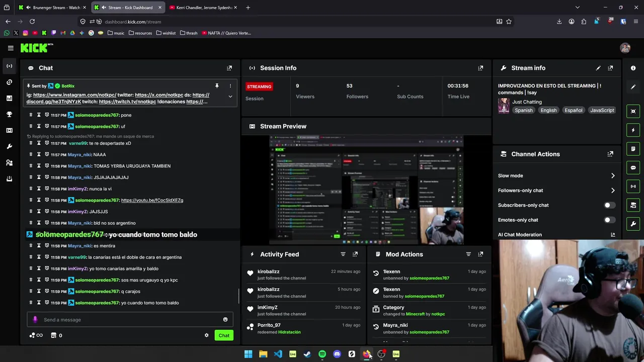Viewport: 644px width, 362px height.
Task: Open the links icon in left sidebar
Action: tap(9, 82)
